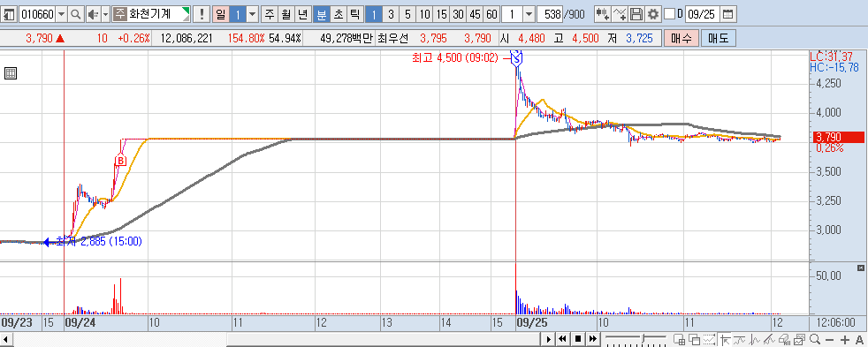Click the add candlestick chart icon

604,14
